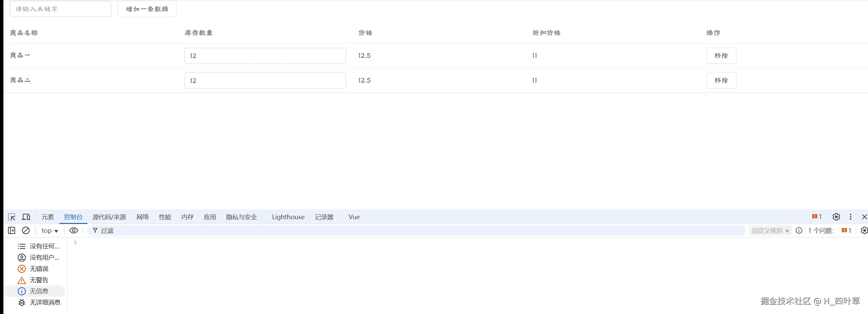This screenshot has width=868, height=314.
Task: Open the 源代码/来源 tab
Action: click(x=109, y=217)
